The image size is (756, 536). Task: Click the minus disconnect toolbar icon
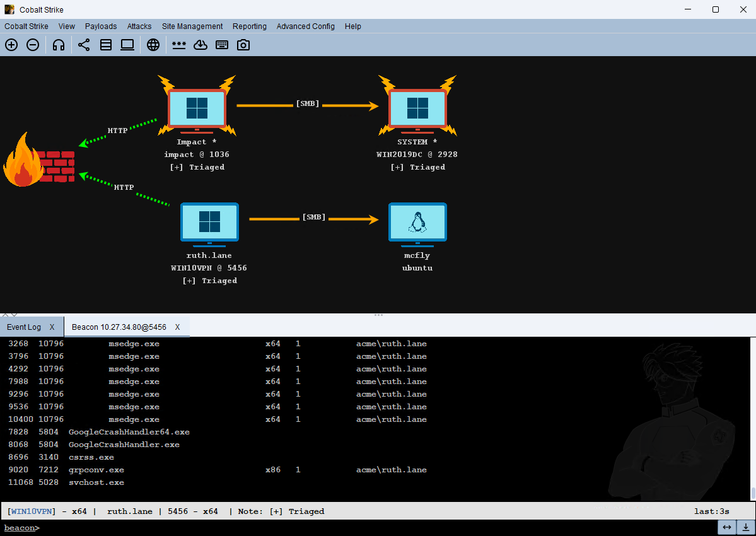(x=33, y=45)
